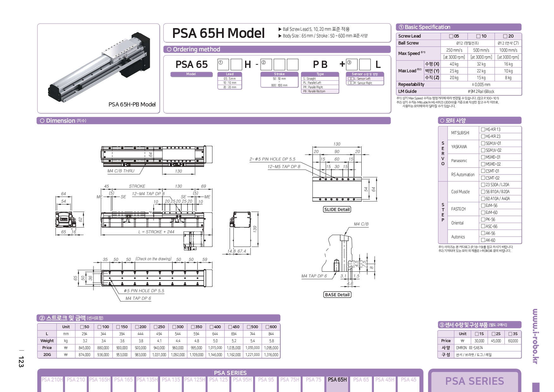
Task: Check the 23 S30A / L20A Cool Muscle box
Action: (x=483, y=184)
